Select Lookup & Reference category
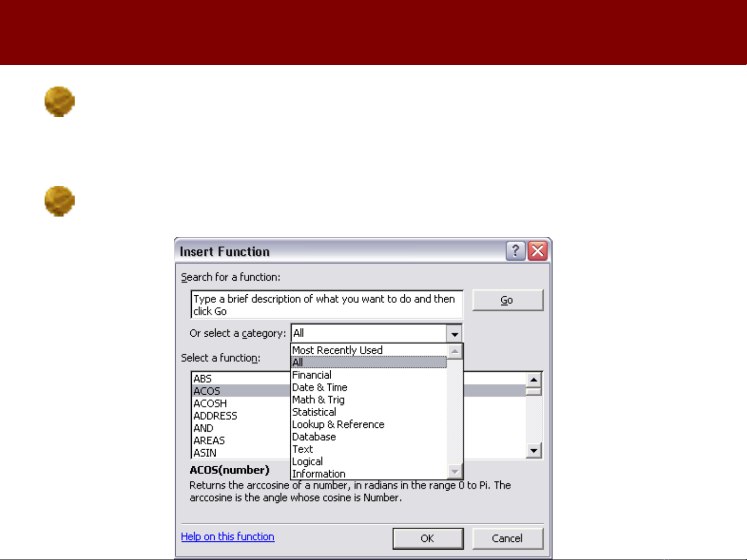Image resolution: width=747 pixels, height=560 pixels. 339,425
